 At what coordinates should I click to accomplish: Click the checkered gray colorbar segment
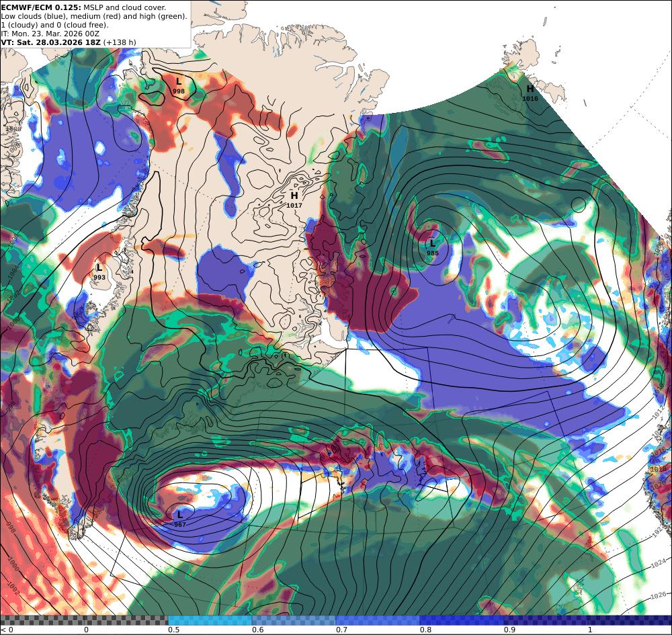(84, 620)
